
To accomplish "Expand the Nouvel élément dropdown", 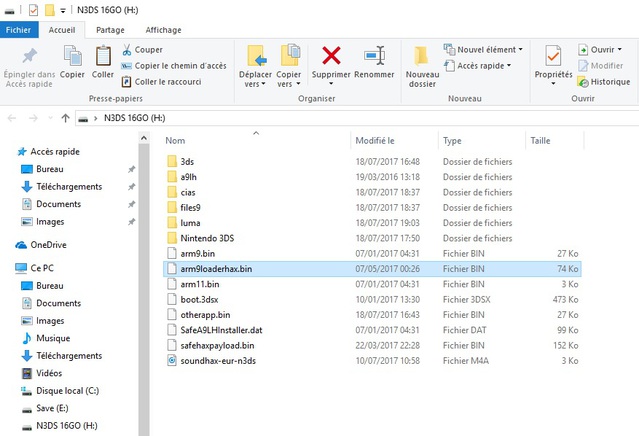I will (485, 49).
